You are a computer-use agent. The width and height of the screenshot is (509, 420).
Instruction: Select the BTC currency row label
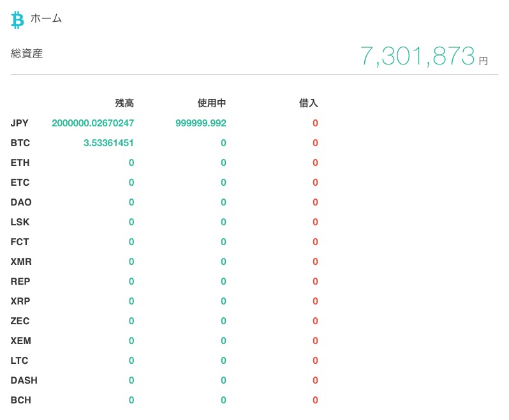click(20, 143)
